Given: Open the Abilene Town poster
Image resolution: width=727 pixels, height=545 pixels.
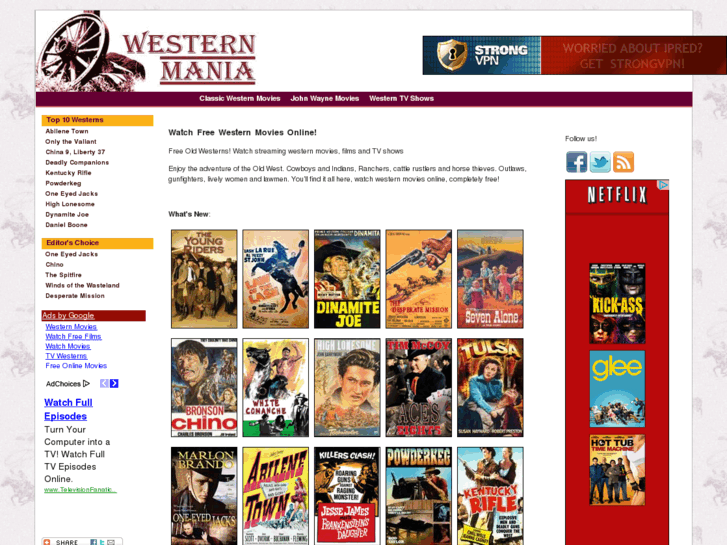Looking at the screenshot, I should coord(275,496).
